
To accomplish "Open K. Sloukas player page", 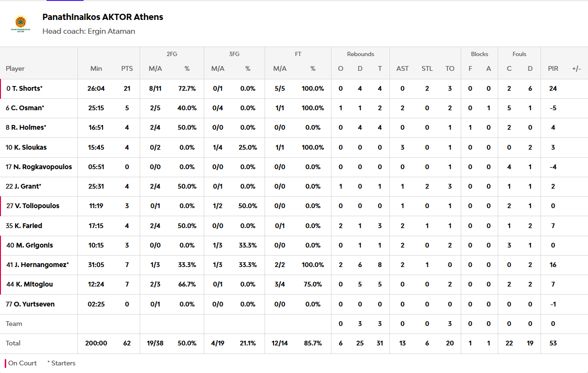I will tap(29, 147).
